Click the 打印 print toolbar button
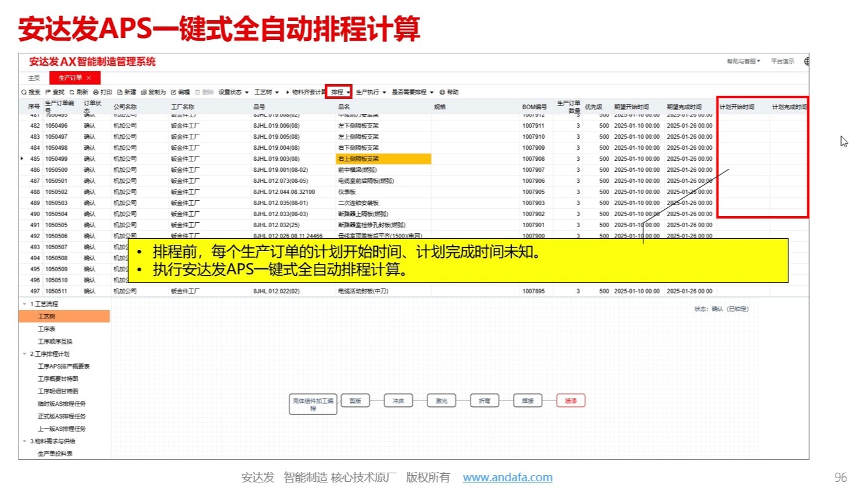Screen dimensions: 868x488 102,92
